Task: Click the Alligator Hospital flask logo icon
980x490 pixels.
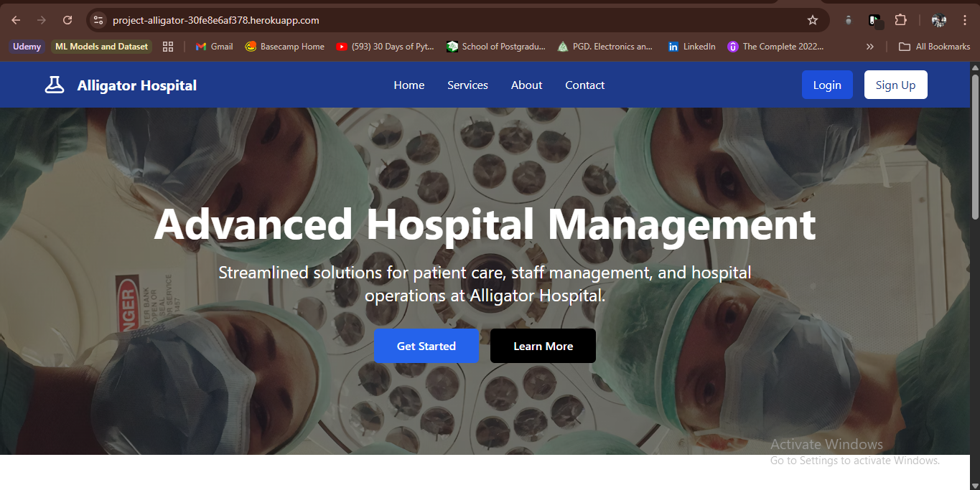Action: pyautogui.click(x=55, y=85)
